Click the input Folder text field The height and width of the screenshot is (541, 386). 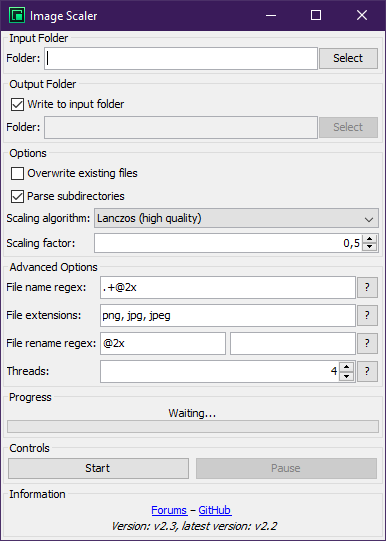pos(181,58)
